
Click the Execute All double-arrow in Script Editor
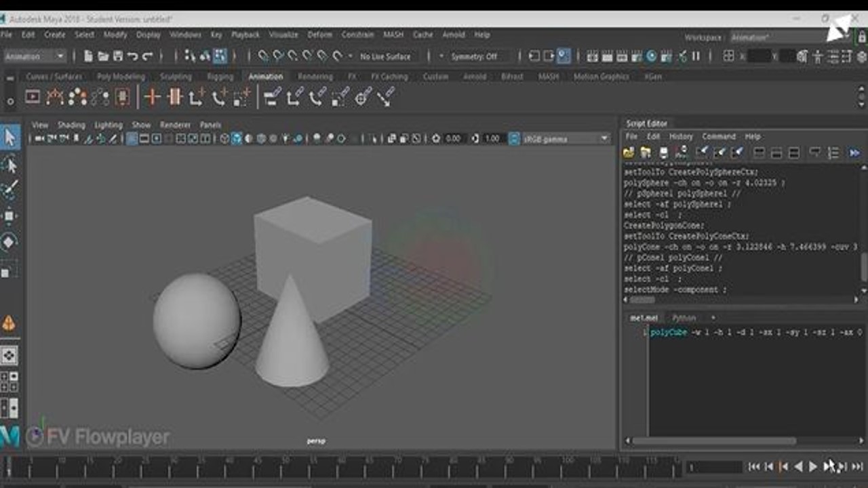[x=855, y=153]
